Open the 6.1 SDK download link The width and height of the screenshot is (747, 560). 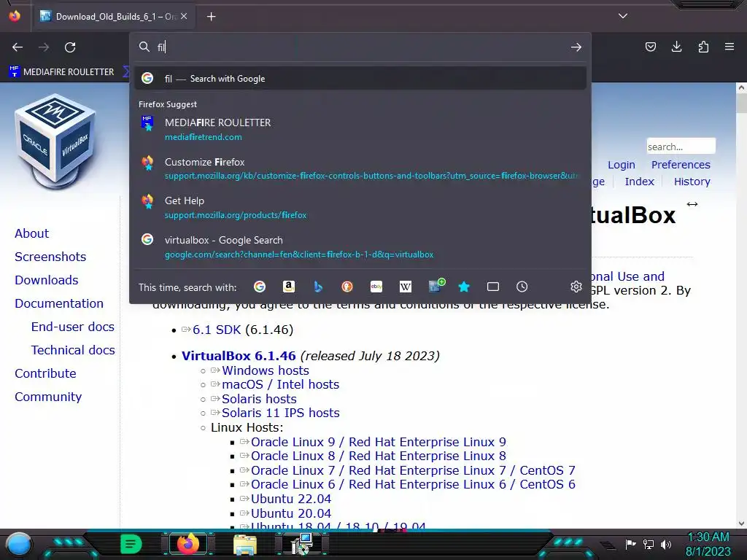[x=217, y=330]
